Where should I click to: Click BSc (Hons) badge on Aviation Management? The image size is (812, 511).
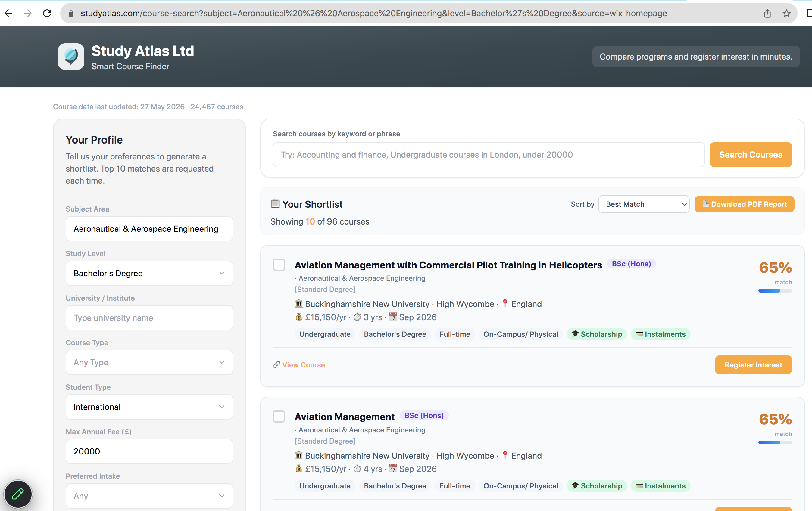(x=424, y=415)
